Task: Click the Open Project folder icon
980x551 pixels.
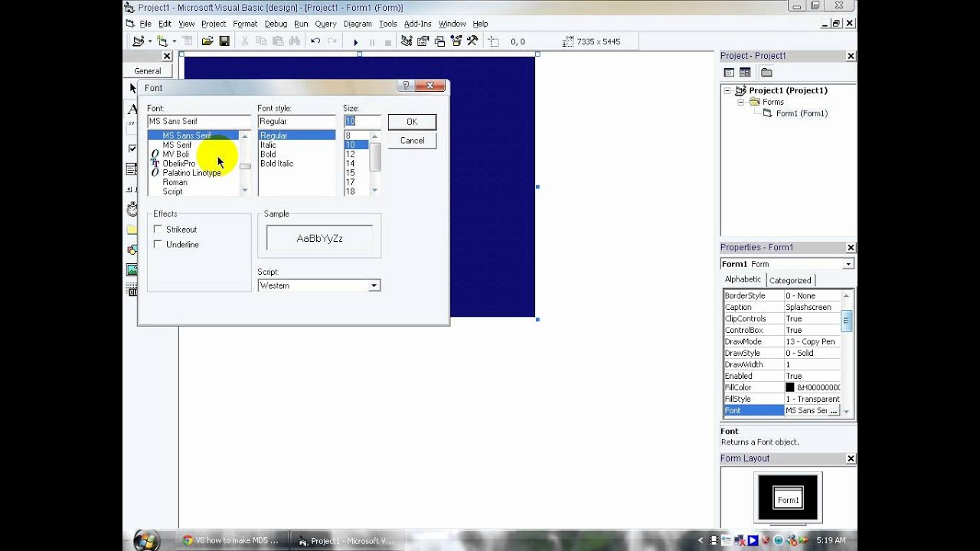Action: click(207, 41)
